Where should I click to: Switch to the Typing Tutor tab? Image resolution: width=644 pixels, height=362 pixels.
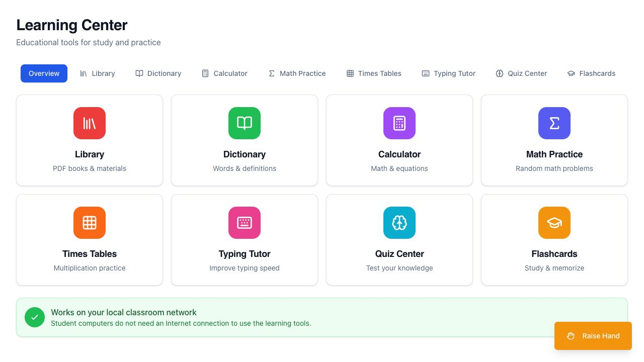coord(449,73)
